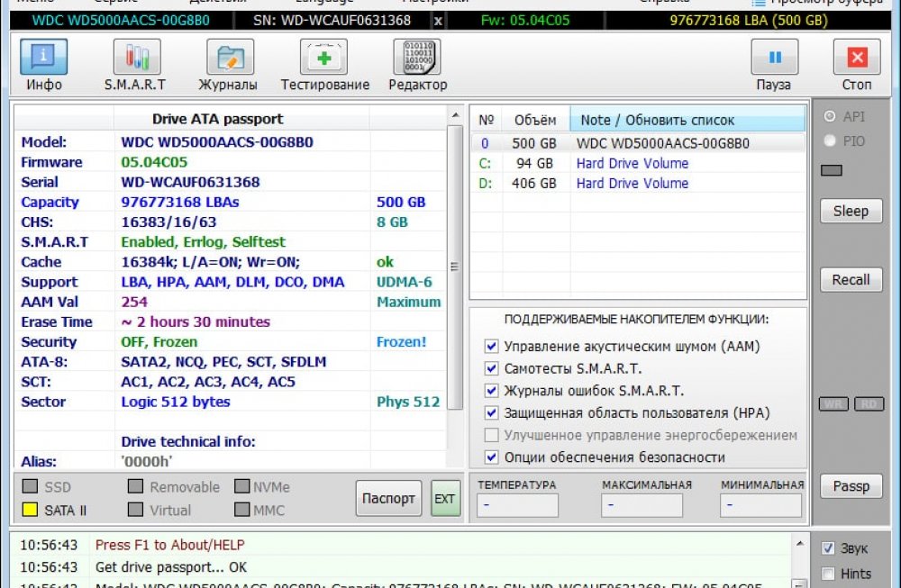This screenshot has width=901, height=588.
Task: Click the Пауза pause icon
Action: point(775,57)
